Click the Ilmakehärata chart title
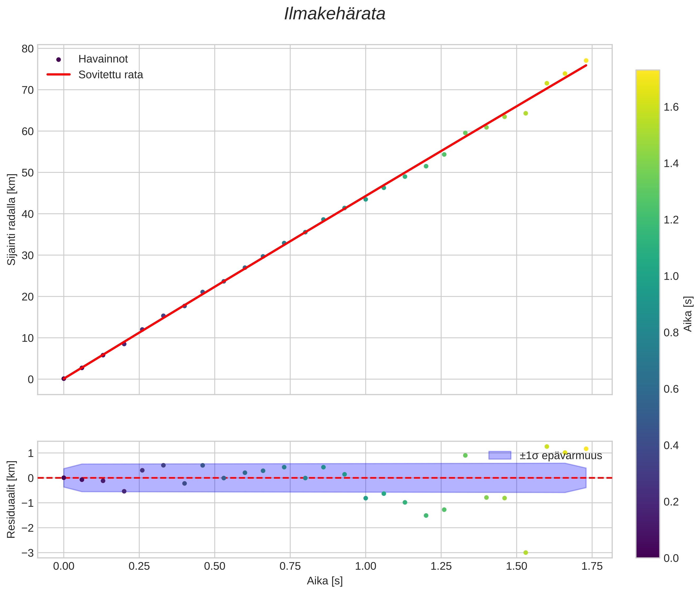This screenshot has height=593, width=700. tap(334, 14)
